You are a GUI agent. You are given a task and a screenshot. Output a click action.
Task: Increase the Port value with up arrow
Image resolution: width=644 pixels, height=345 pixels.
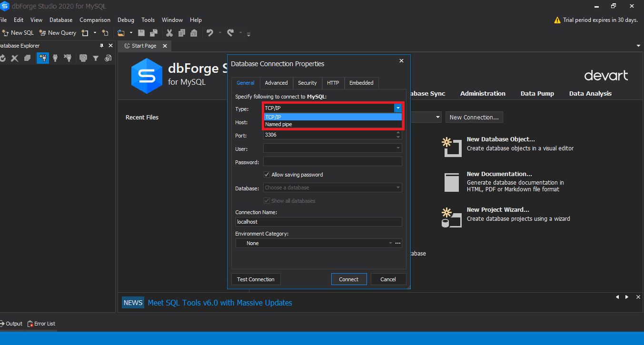coord(398,133)
